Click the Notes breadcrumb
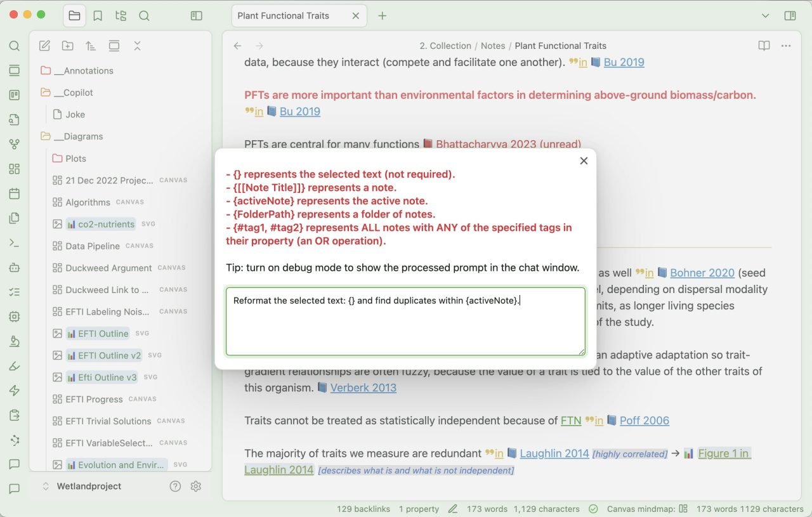 coord(493,46)
